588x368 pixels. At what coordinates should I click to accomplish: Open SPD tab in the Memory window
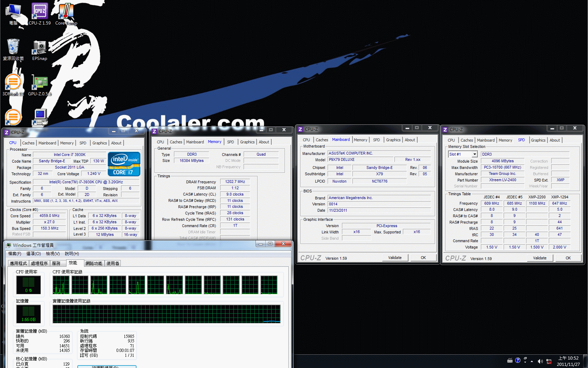point(231,142)
